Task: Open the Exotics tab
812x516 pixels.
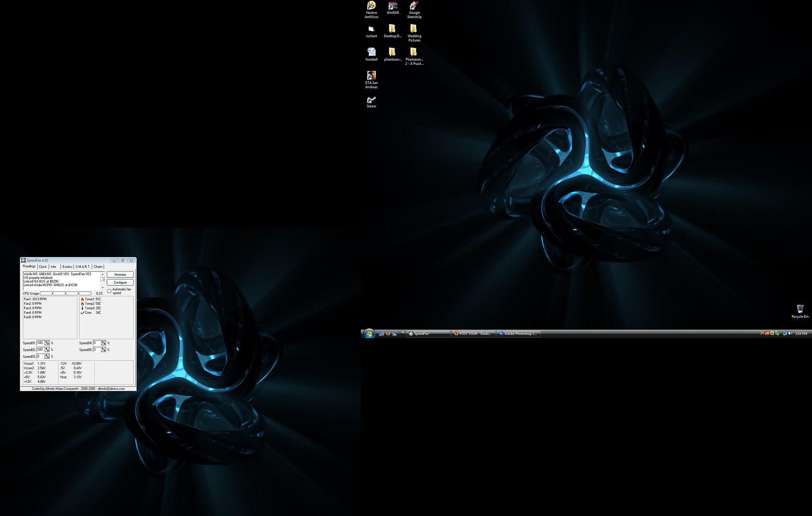Action: (x=67, y=267)
